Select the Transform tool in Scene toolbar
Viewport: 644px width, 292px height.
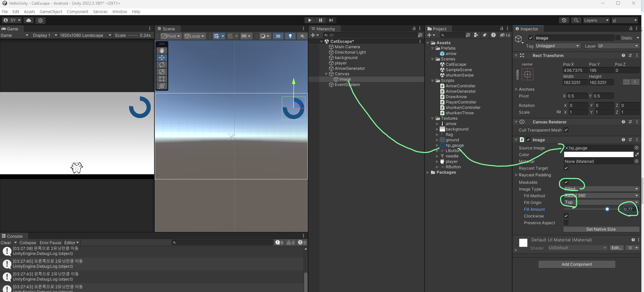click(162, 86)
